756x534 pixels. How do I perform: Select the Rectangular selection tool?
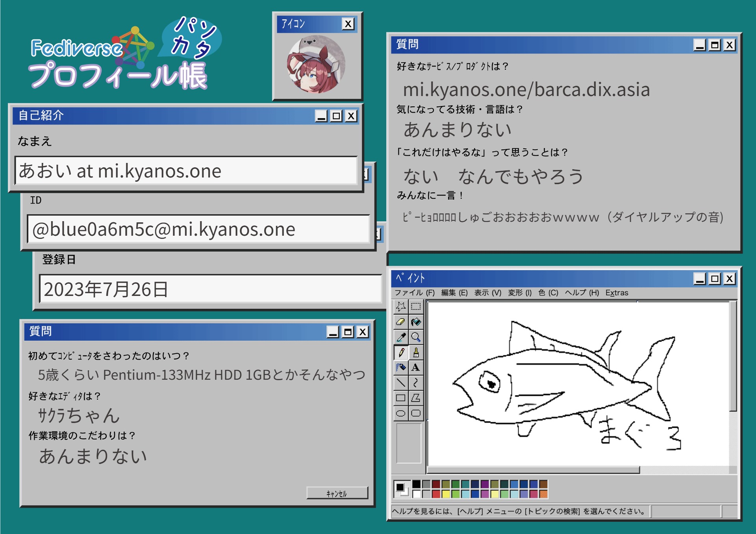[416, 307]
